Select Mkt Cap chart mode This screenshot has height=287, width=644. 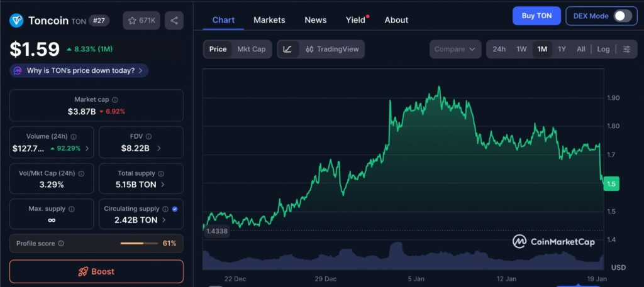[x=252, y=49]
